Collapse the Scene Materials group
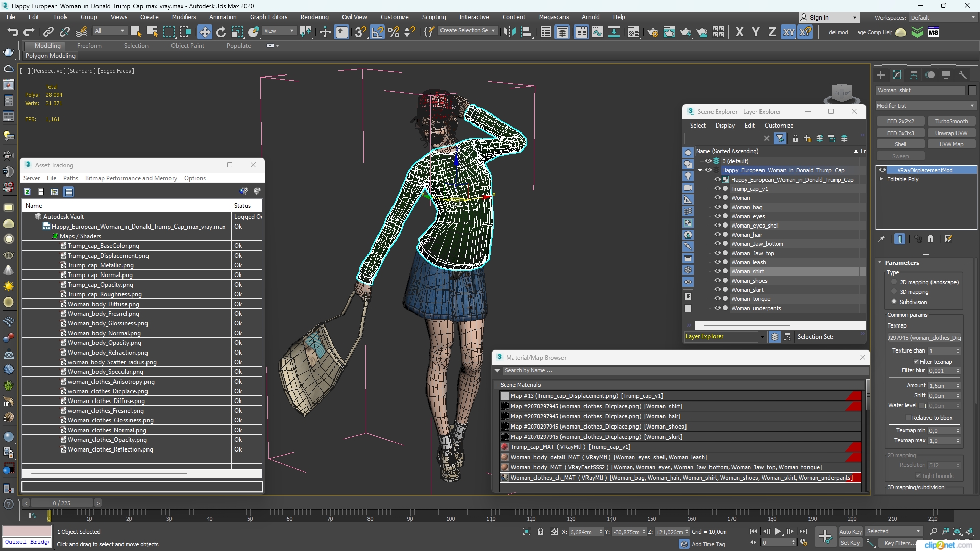 coord(497,385)
